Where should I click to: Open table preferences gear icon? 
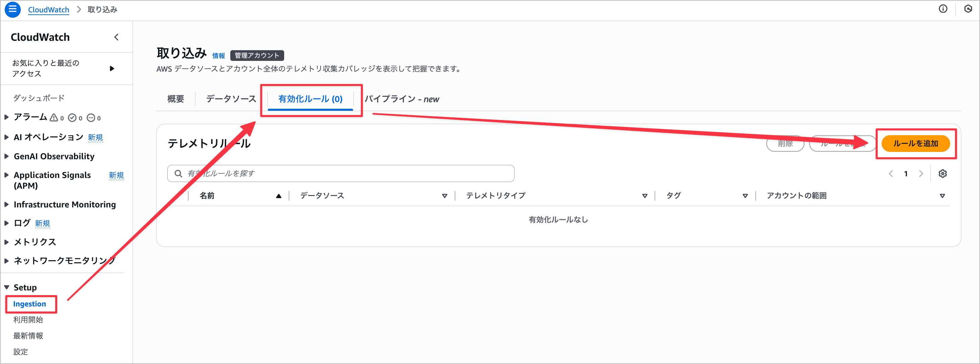942,173
